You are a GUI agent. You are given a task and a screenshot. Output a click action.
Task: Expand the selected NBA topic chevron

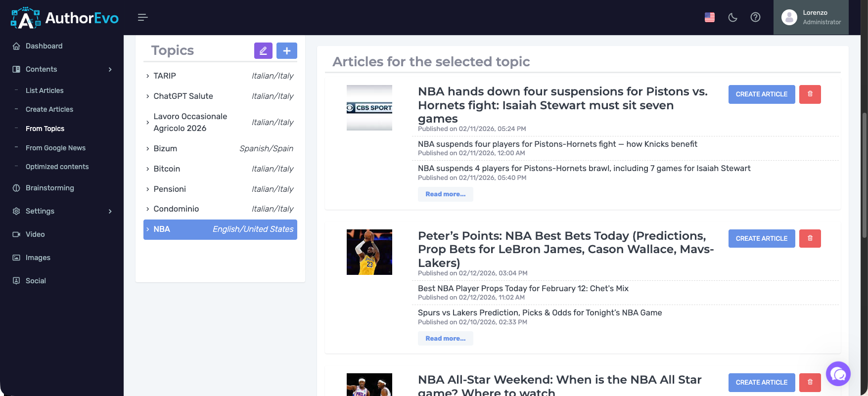pos(147,229)
